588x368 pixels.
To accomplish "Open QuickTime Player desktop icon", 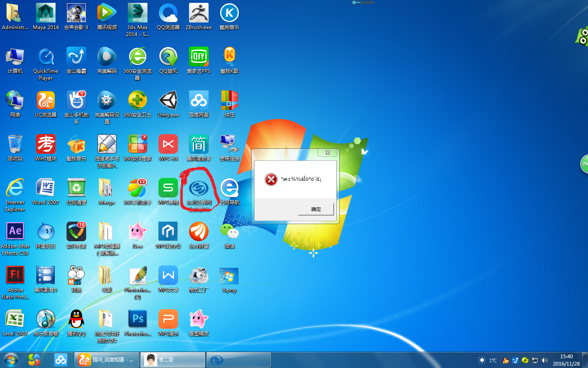I will (45, 58).
